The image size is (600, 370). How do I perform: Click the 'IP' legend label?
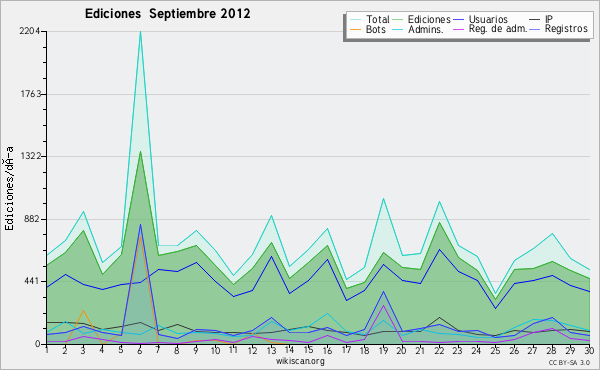(549, 19)
